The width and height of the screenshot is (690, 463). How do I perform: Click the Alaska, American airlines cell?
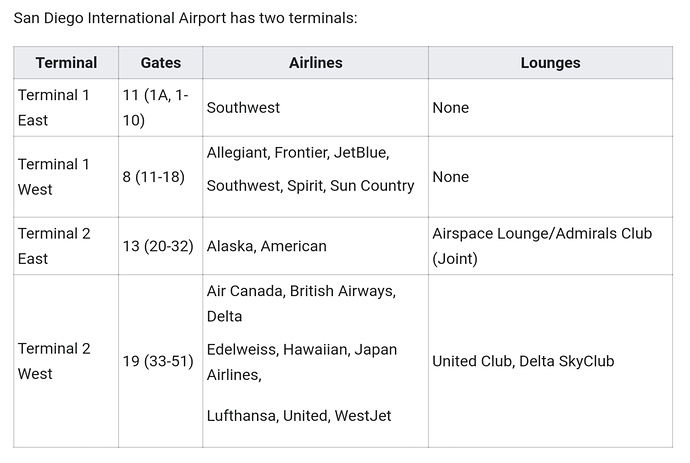point(316,246)
